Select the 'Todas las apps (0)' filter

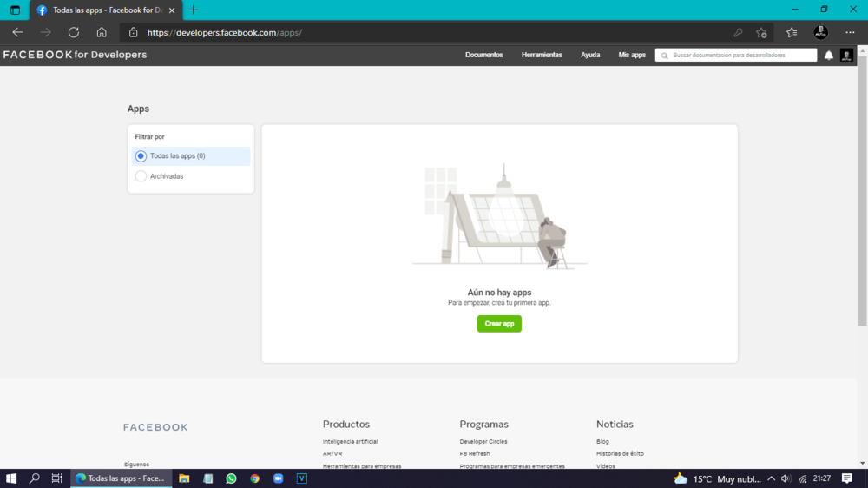(x=141, y=156)
